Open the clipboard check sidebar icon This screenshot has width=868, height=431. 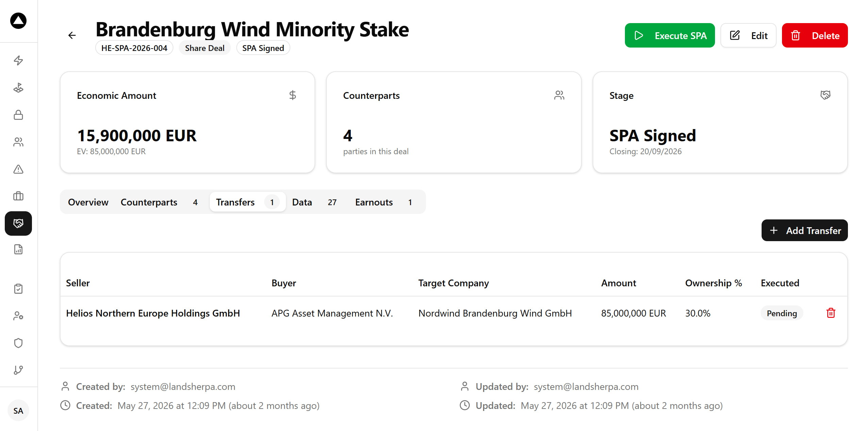point(18,289)
